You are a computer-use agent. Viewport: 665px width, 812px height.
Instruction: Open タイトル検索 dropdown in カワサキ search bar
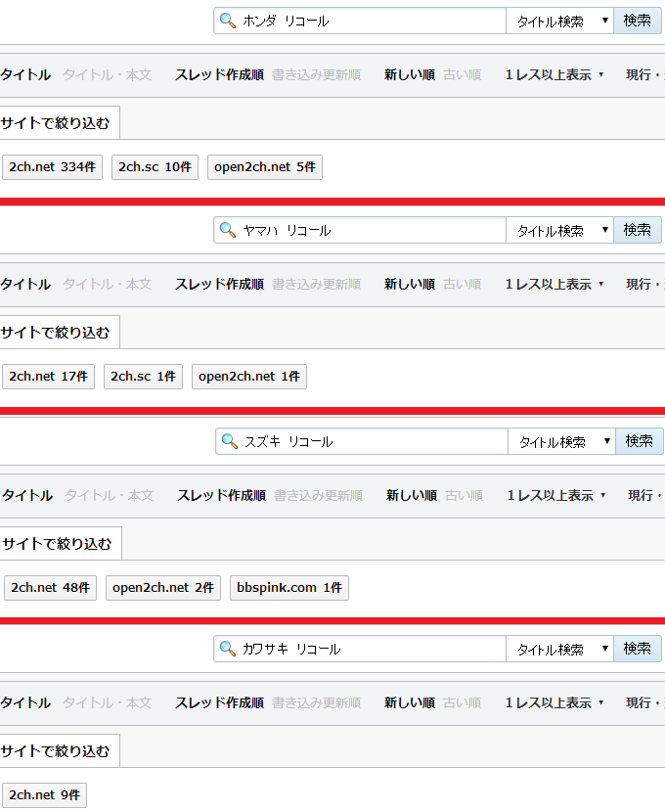point(560,649)
